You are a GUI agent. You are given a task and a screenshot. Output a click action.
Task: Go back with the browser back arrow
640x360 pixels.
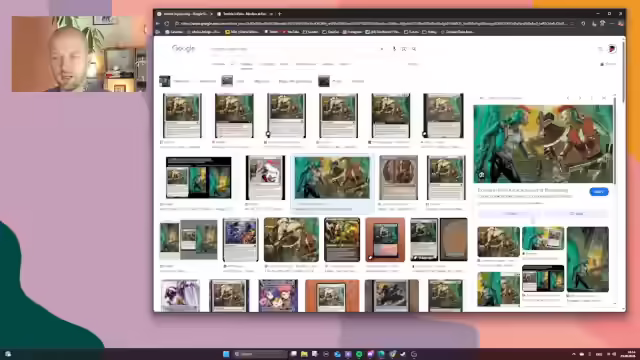click(x=158, y=24)
